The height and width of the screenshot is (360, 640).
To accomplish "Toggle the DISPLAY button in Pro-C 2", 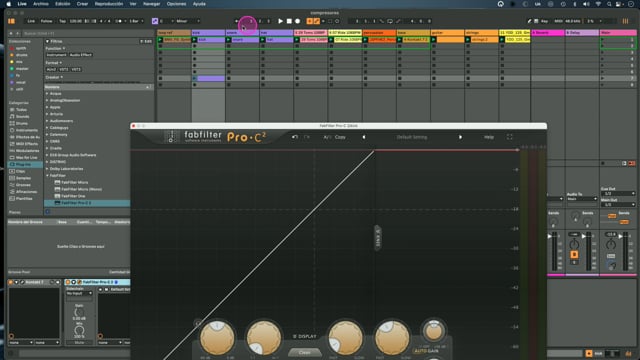I will (x=305, y=336).
